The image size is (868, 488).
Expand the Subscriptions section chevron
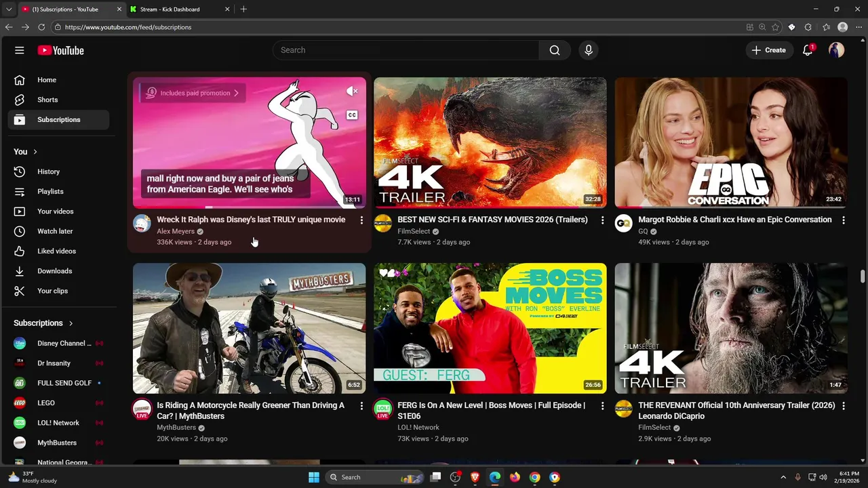[x=71, y=323]
